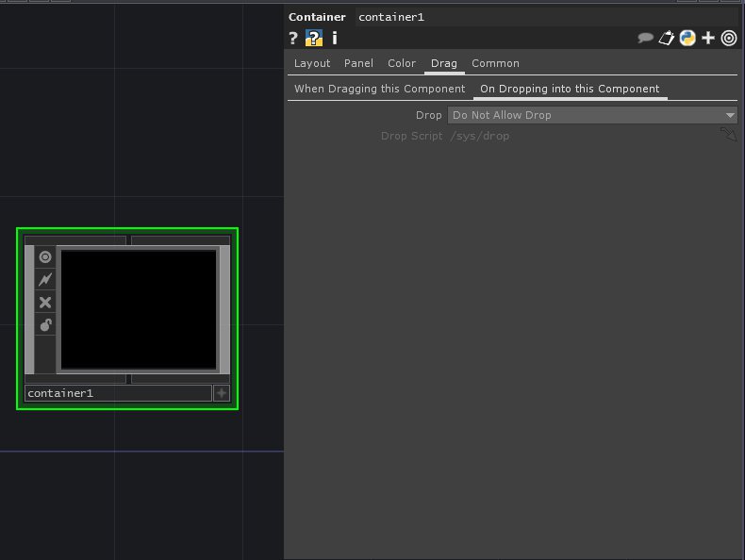Open Python help icon with highlighted question mark

314,38
